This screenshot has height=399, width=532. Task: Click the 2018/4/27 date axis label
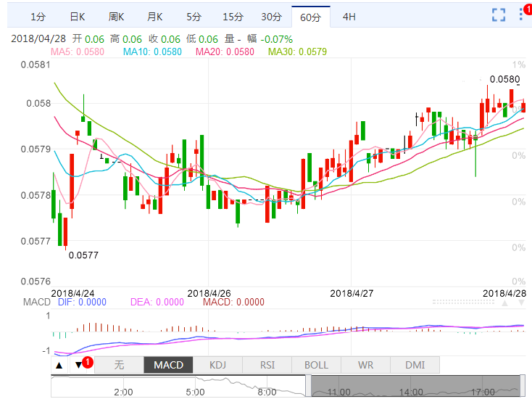coord(352,293)
